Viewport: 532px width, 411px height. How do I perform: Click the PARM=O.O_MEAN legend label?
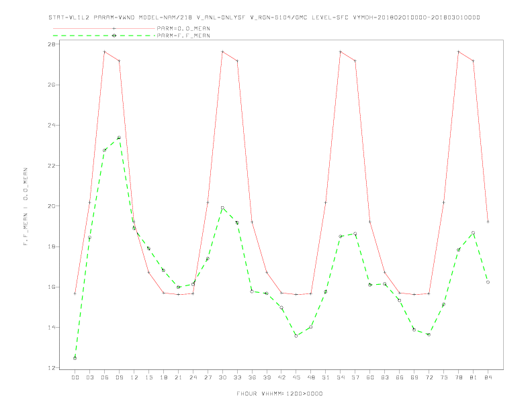pyautogui.click(x=183, y=28)
